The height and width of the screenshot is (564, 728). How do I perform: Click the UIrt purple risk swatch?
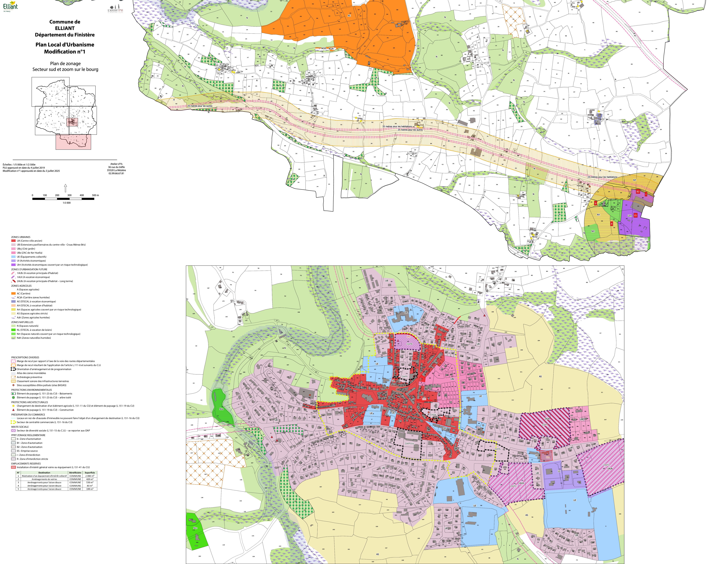point(13,265)
